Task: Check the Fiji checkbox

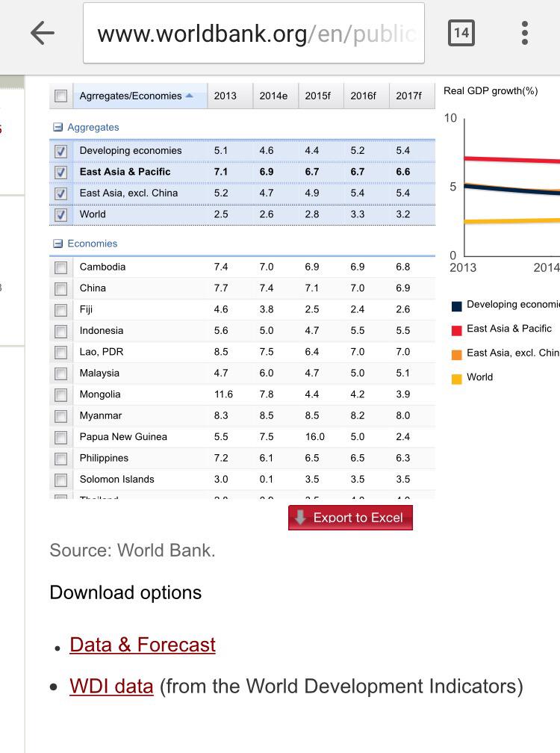Action: 61,310
